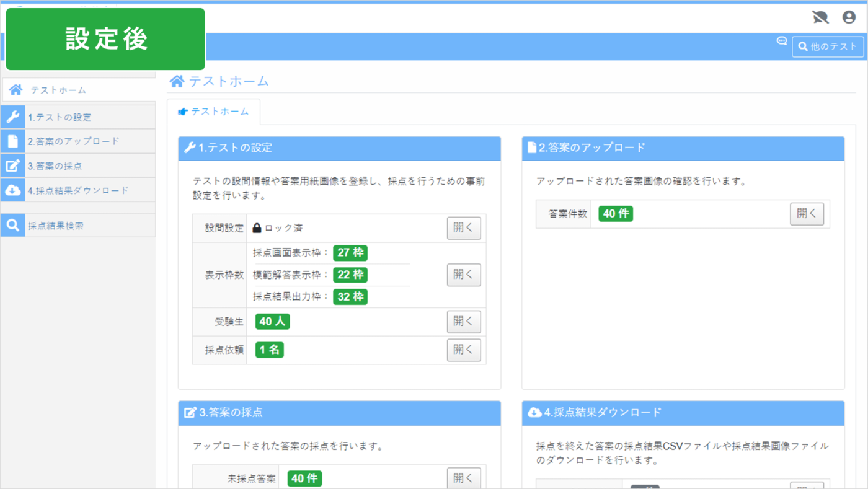Viewport: 868px width, 489px height.
Task: Click the home icon beside page title
Action: click(177, 81)
